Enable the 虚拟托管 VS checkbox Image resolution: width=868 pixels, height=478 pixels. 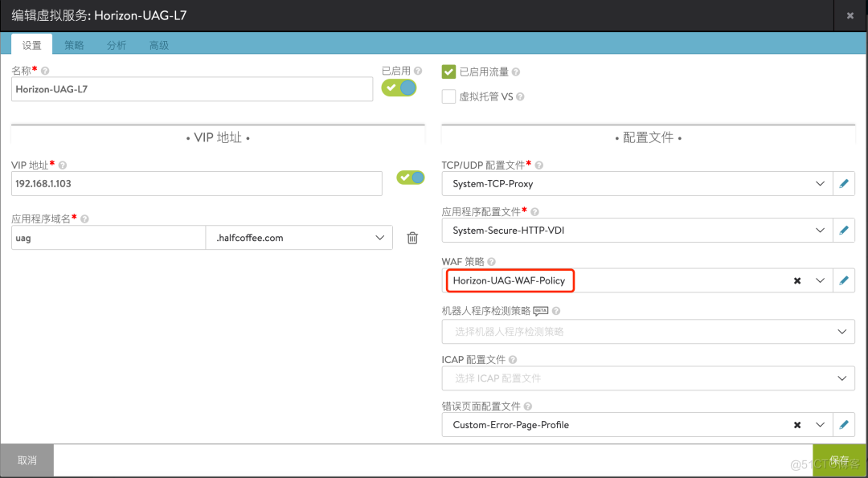click(x=448, y=96)
